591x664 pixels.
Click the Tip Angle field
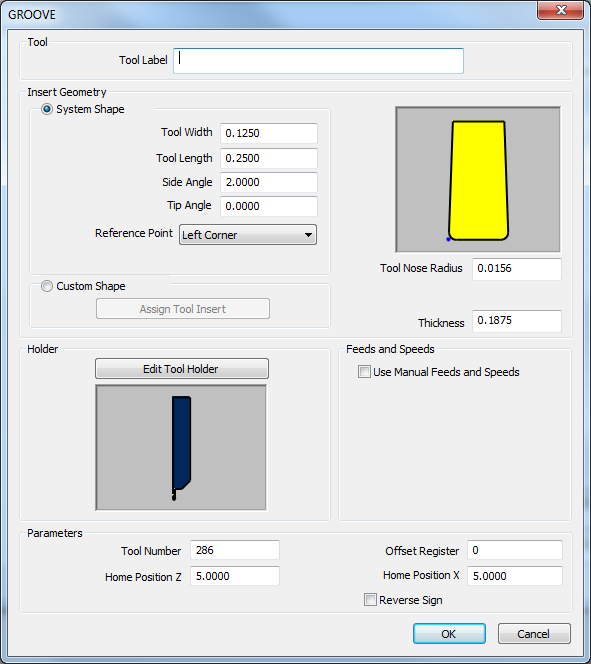tap(269, 206)
